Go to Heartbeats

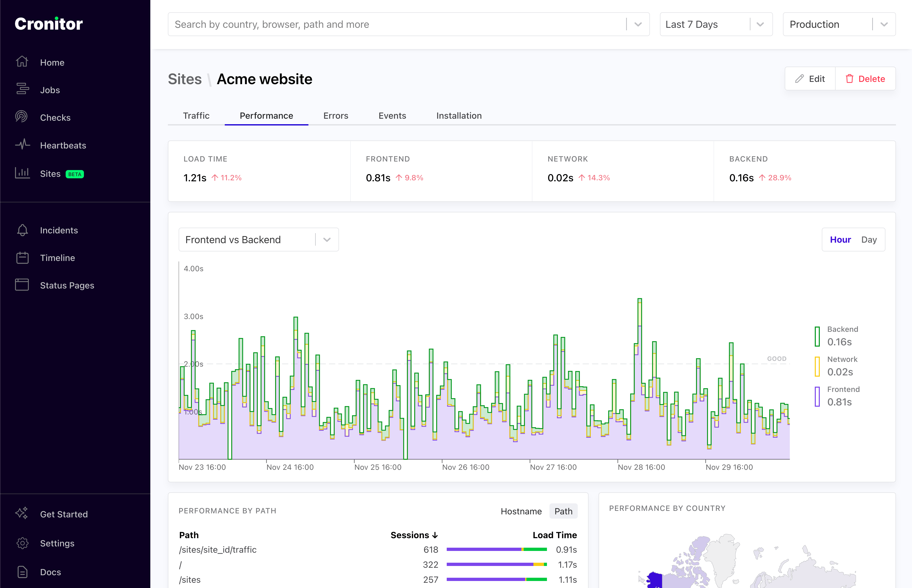[63, 145]
